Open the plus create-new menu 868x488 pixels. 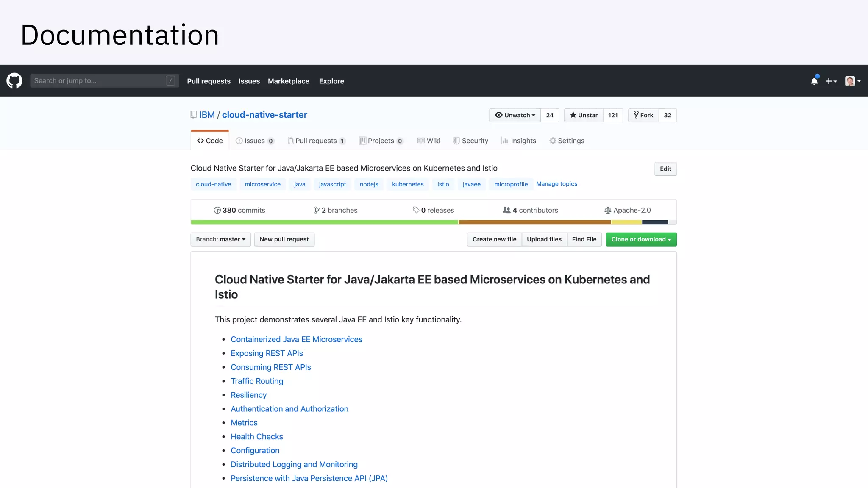click(x=831, y=81)
